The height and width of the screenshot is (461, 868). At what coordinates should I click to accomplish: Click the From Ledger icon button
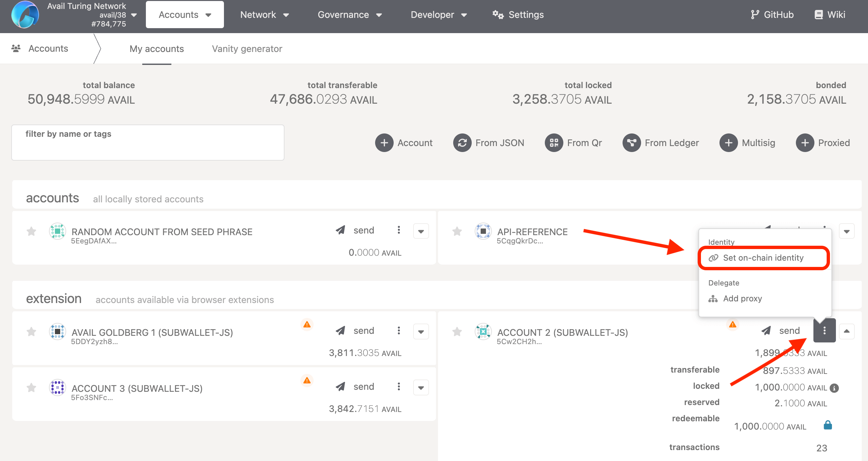point(631,143)
